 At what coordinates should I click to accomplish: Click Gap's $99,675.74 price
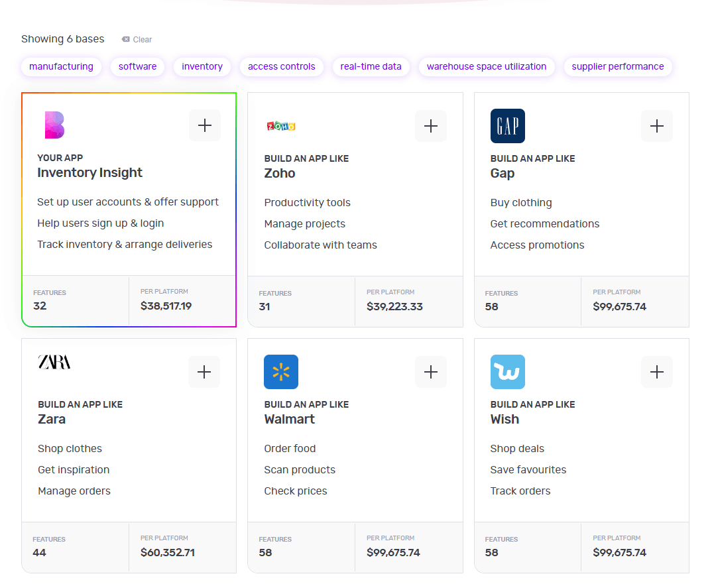619,306
